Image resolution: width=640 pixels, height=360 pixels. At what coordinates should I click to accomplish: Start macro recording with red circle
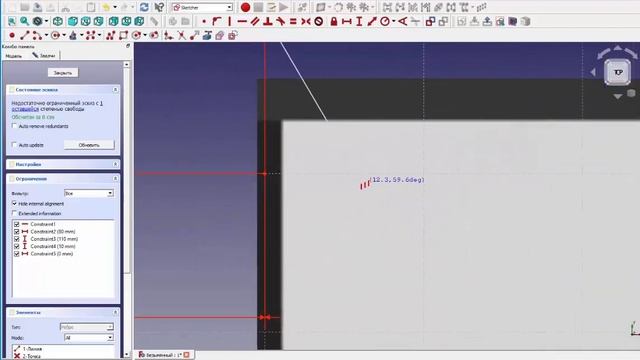(x=245, y=7)
